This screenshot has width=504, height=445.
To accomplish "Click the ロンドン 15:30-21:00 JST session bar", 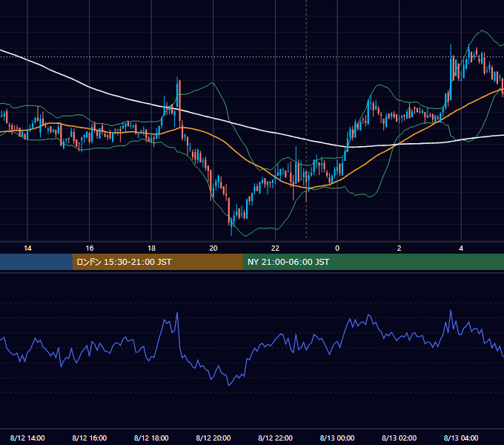I will tap(157, 262).
